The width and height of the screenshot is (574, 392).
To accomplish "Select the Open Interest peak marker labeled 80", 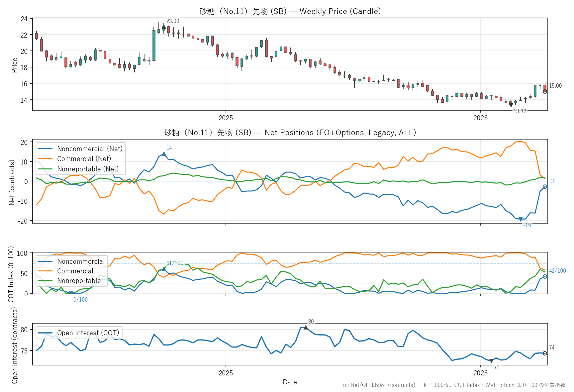I will [306, 328].
